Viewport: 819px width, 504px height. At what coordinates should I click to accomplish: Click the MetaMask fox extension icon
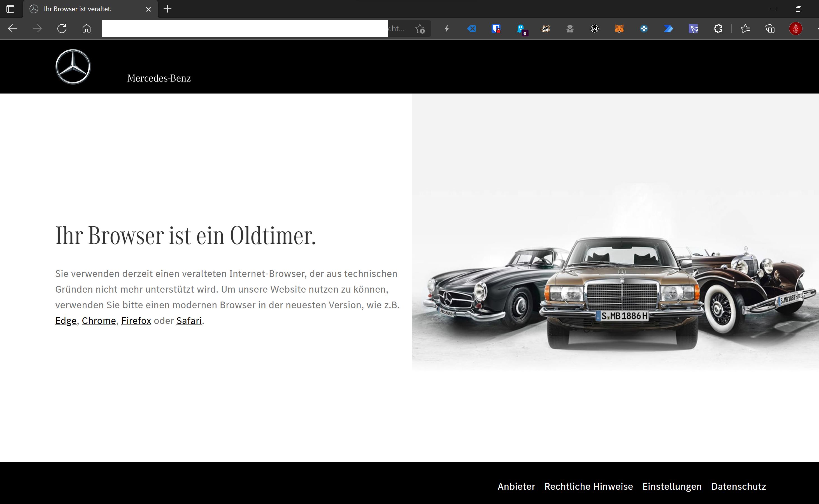click(x=619, y=29)
